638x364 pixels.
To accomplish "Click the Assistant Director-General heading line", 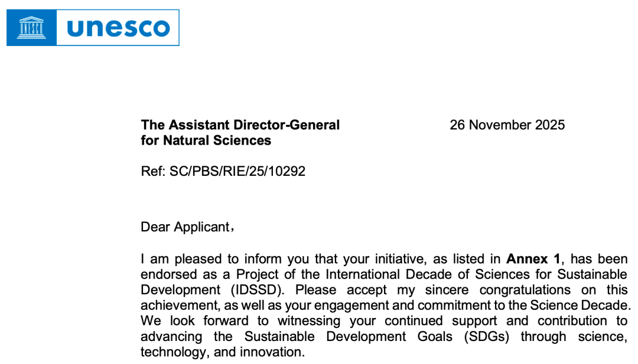I will point(240,125).
